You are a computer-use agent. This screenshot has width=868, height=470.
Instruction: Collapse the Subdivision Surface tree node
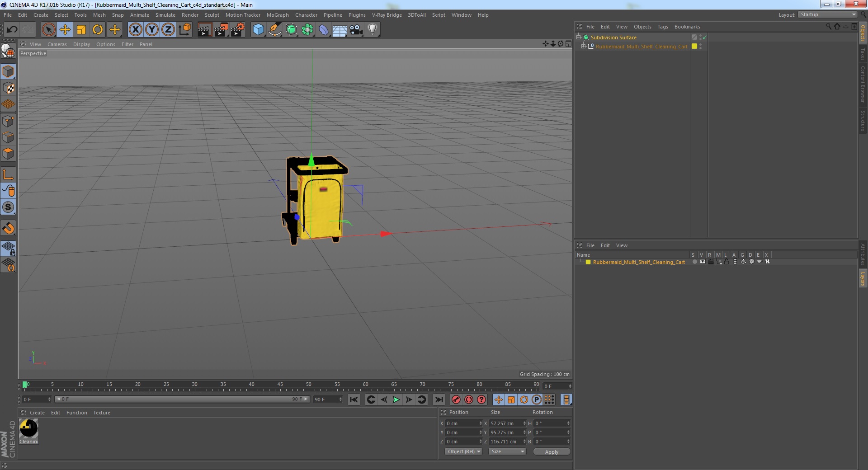578,37
